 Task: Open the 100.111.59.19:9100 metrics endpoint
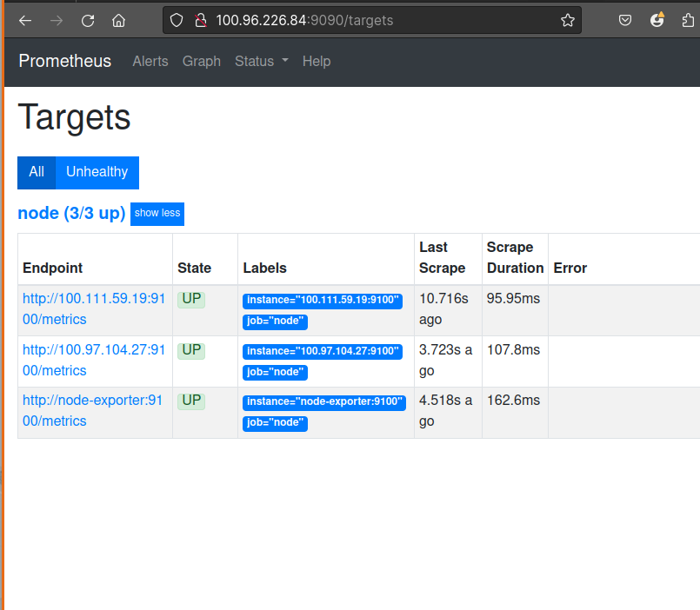tap(94, 308)
